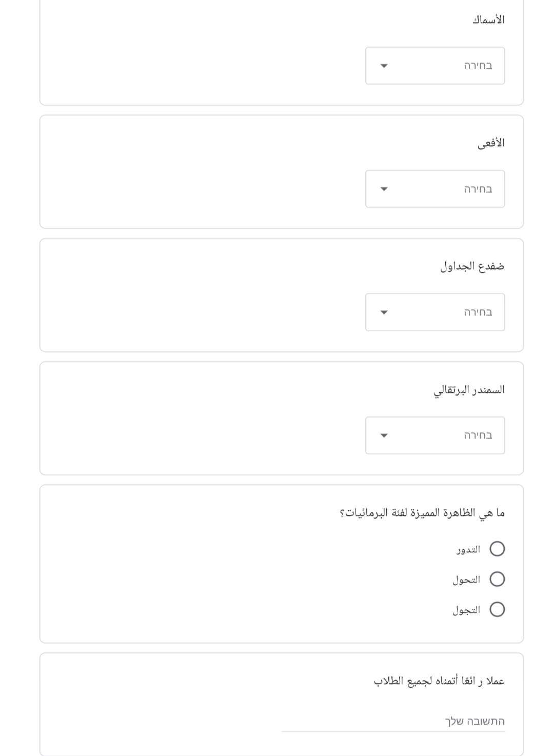Click the dropdown arrow under ضفدع الجداول
Screen dimensions: 554x756
coord(384,312)
